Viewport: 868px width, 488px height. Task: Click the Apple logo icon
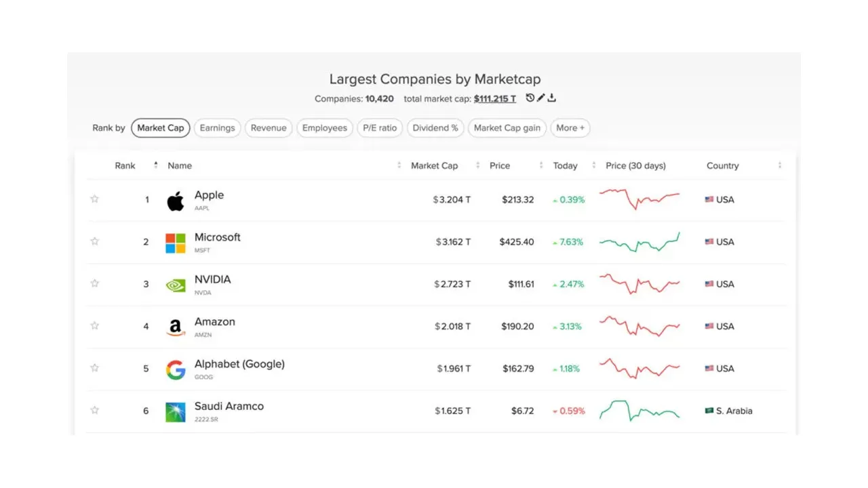176,201
